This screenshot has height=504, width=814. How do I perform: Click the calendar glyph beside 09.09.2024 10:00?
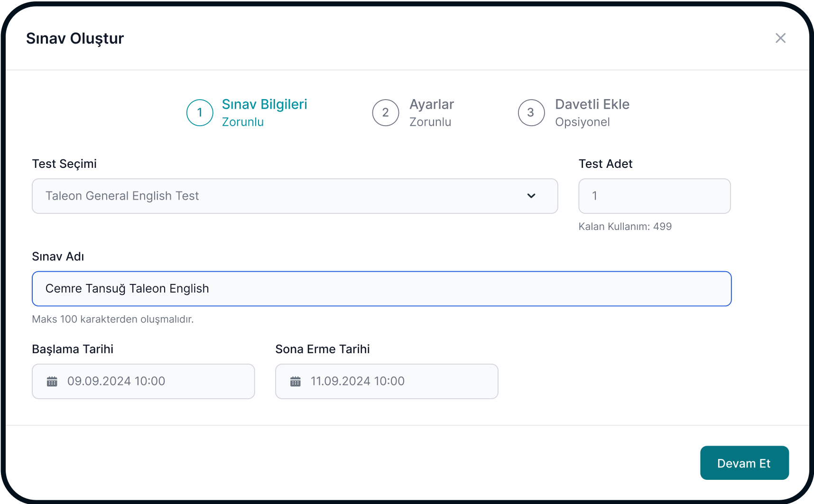tap(52, 381)
